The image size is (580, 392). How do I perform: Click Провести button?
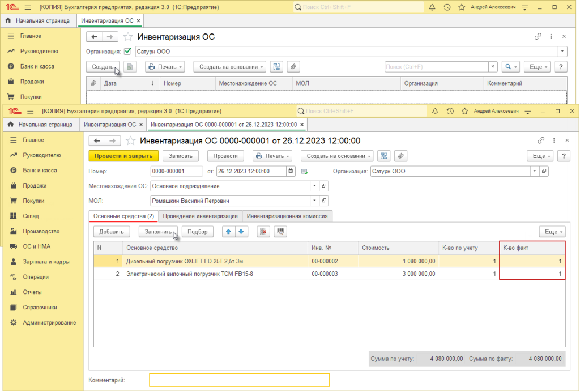(x=225, y=156)
